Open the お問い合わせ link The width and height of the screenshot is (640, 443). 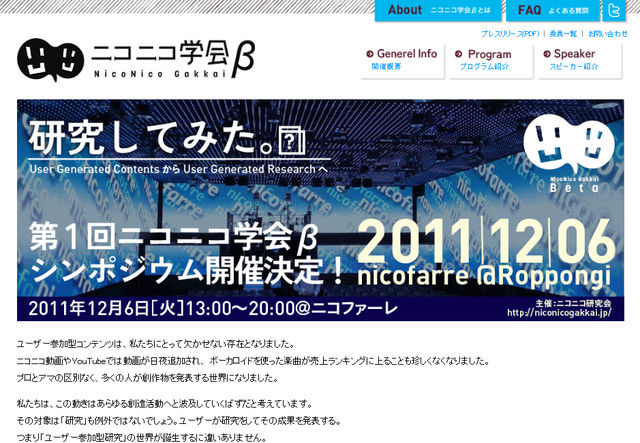(x=608, y=34)
